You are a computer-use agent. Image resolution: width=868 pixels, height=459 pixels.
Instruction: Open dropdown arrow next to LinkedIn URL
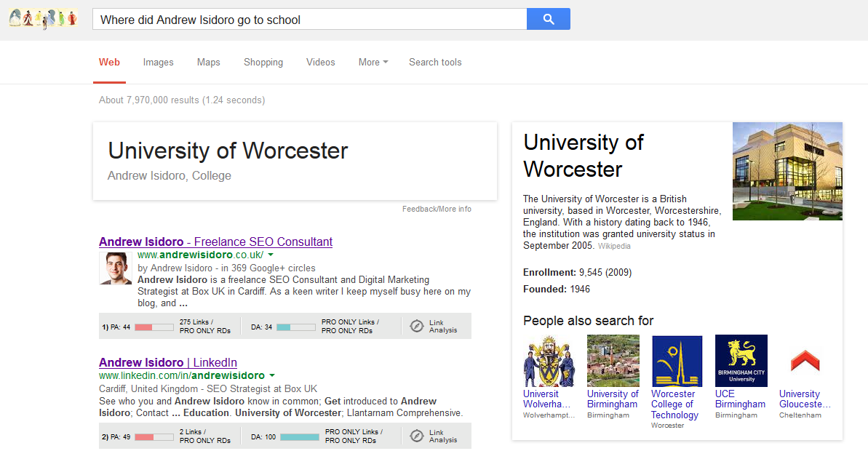click(272, 376)
